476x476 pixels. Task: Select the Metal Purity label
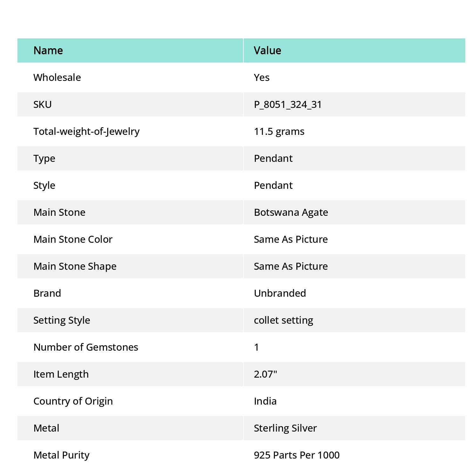click(61, 455)
